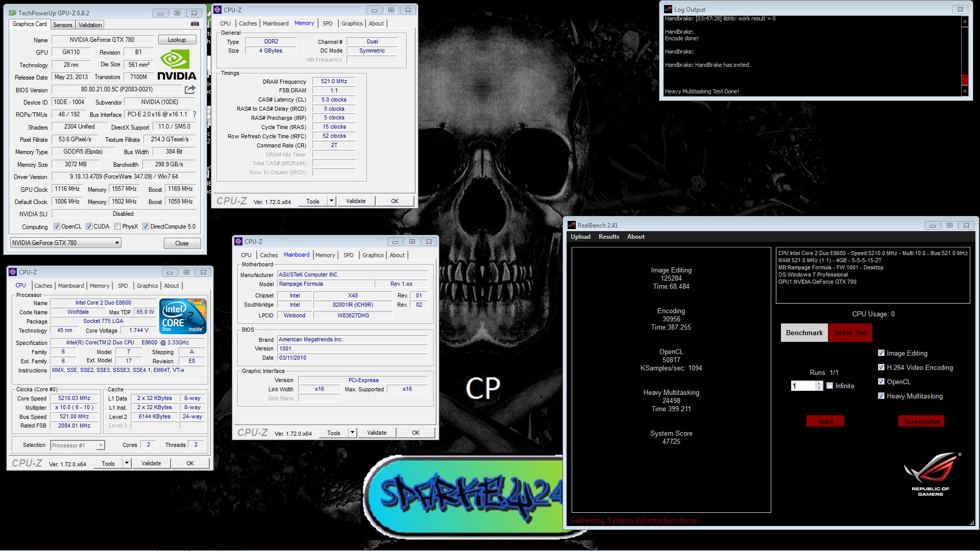Click the RealBench title bar icon
This screenshot has width=980, height=551.
click(572, 225)
